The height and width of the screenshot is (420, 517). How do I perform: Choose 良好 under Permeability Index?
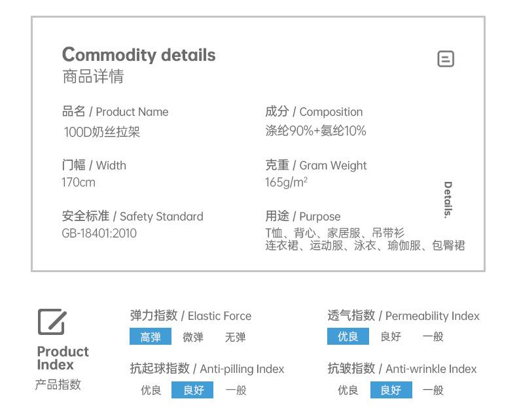click(391, 337)
